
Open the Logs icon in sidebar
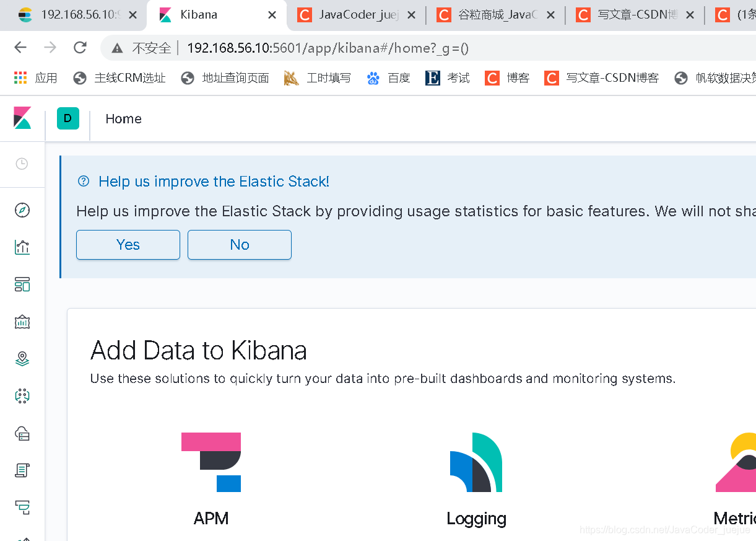pos(22,470)
